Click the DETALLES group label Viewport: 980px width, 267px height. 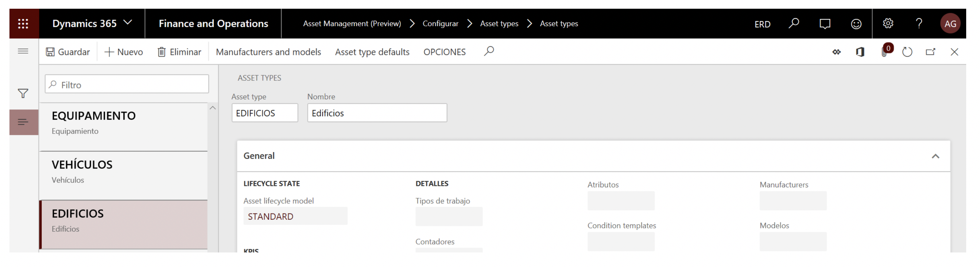tap(432, 184)
